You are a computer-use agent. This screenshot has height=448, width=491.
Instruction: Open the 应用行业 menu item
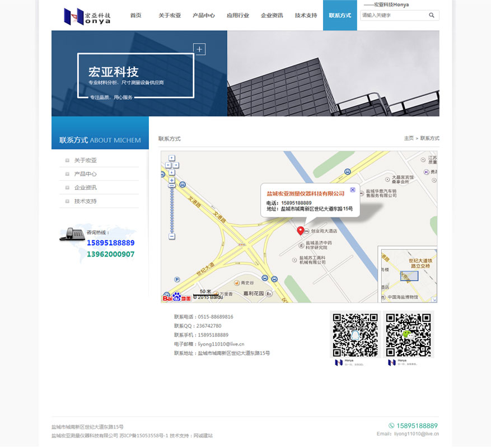238,15
